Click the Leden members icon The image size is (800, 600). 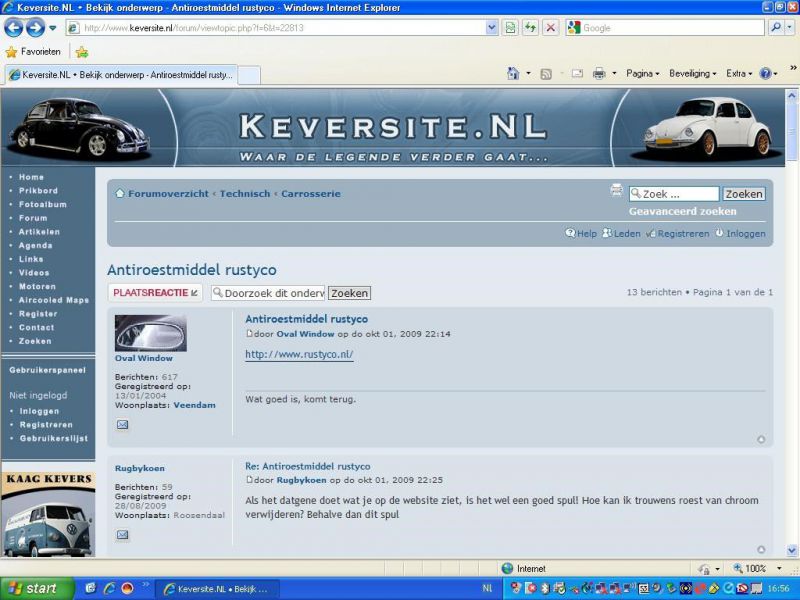[x=607, y=233]
